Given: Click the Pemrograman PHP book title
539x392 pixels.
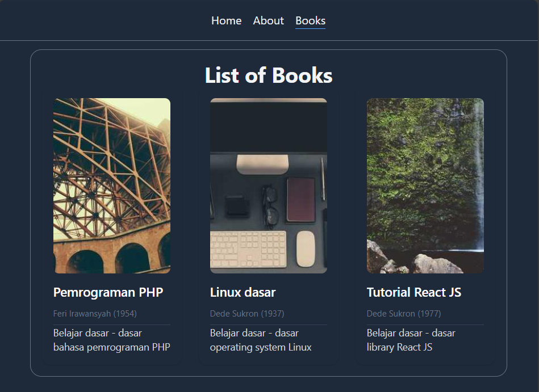Looking at the screenshot, I should click(108, 292).
